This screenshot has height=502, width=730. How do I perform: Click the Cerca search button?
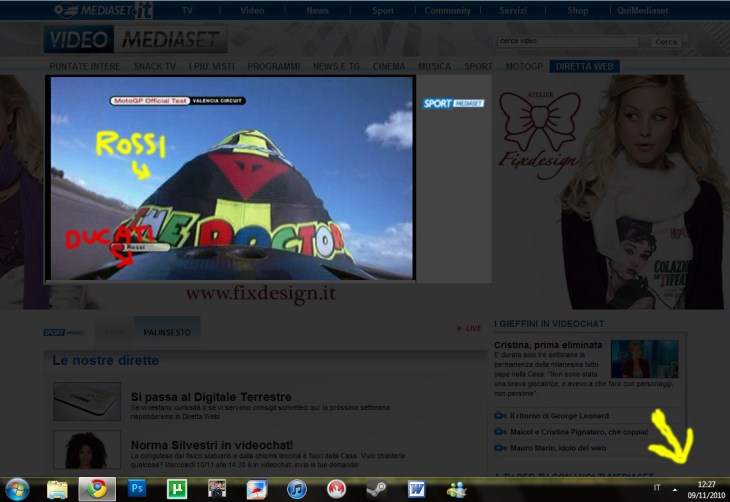(x=666, y=42)
